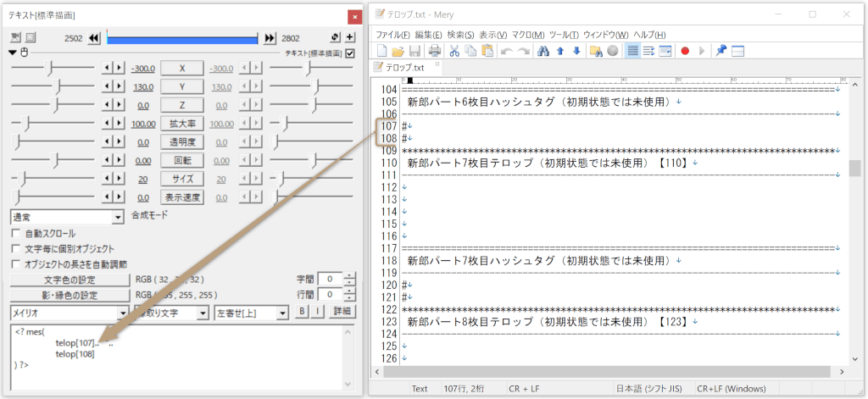Click the 透明度 parameter button

[182, 142]
